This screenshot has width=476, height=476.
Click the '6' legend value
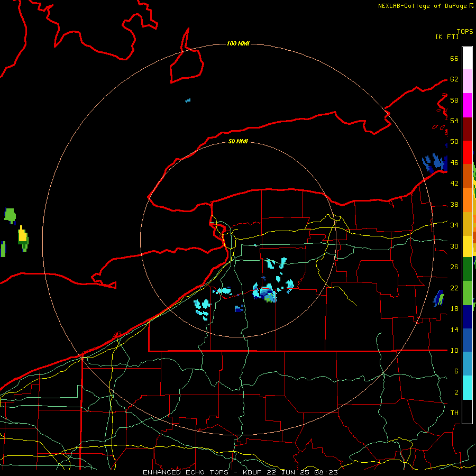coord(456,371)
